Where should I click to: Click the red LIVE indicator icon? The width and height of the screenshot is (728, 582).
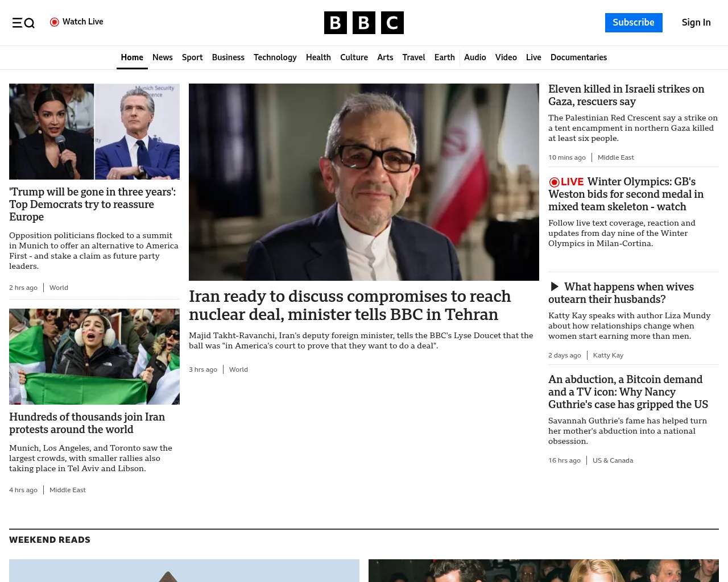(555, 182)
